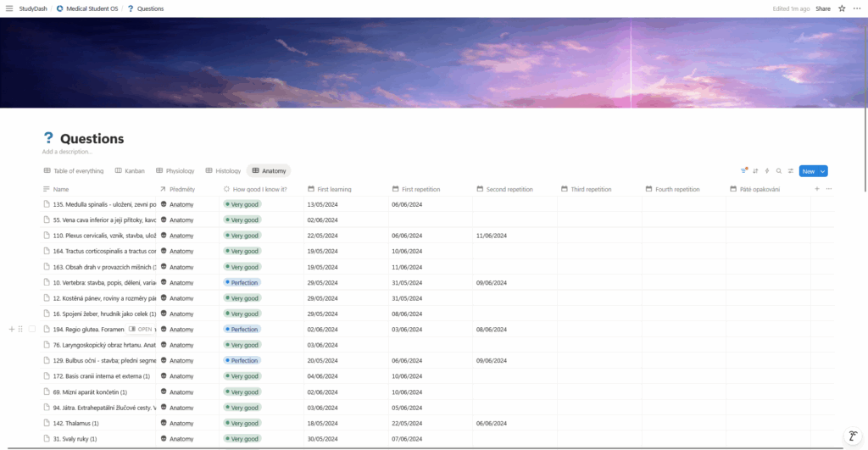The width and height of the screenshot is (868, 450).
Task: Favorite this page with the star icon
Action: coord(842,8)
